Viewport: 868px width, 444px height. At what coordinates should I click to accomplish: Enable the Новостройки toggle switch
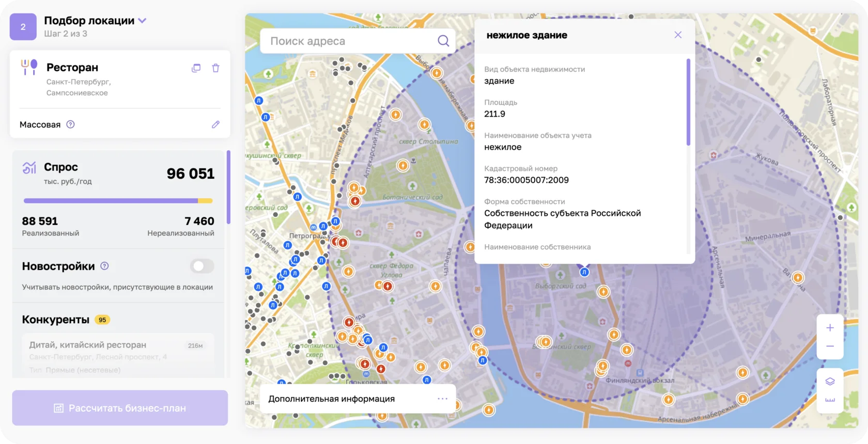coord(202,266)
